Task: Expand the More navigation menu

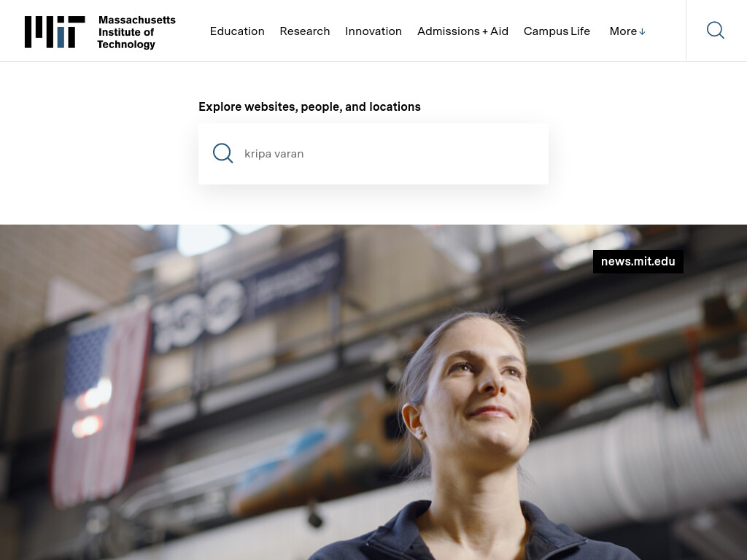Action: (627, 31)
